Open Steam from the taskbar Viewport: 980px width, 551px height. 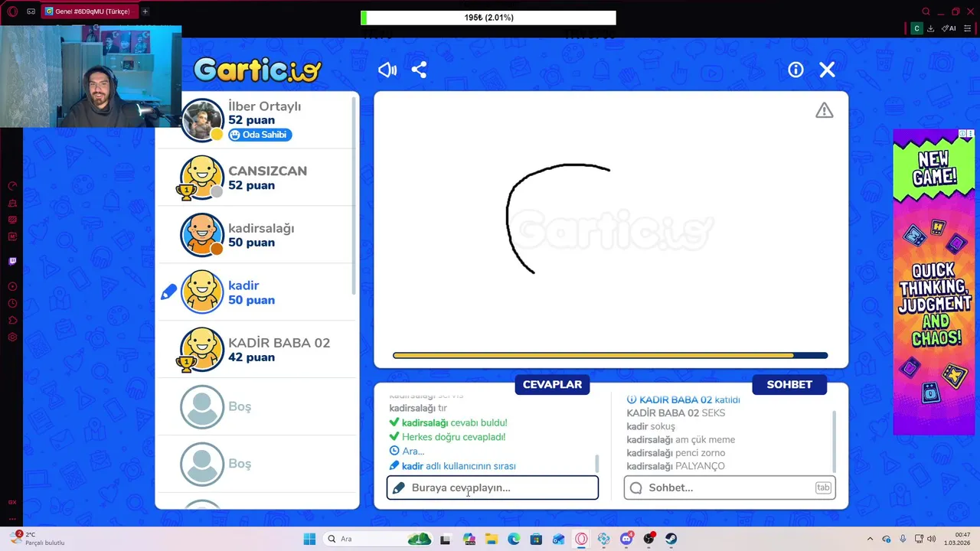pyautogui.click(x=671, y=539)
